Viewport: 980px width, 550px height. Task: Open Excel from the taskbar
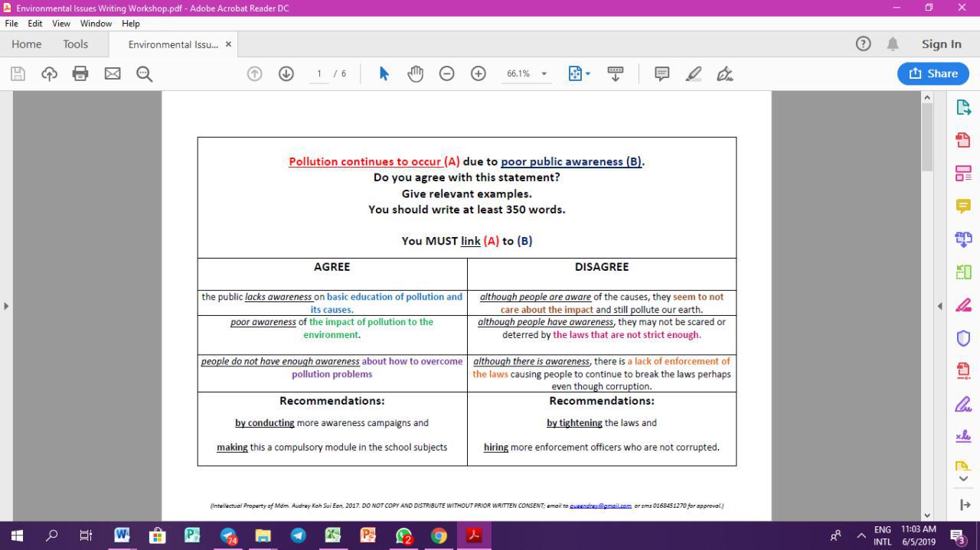pyautogui.click(x=333, y=535)
